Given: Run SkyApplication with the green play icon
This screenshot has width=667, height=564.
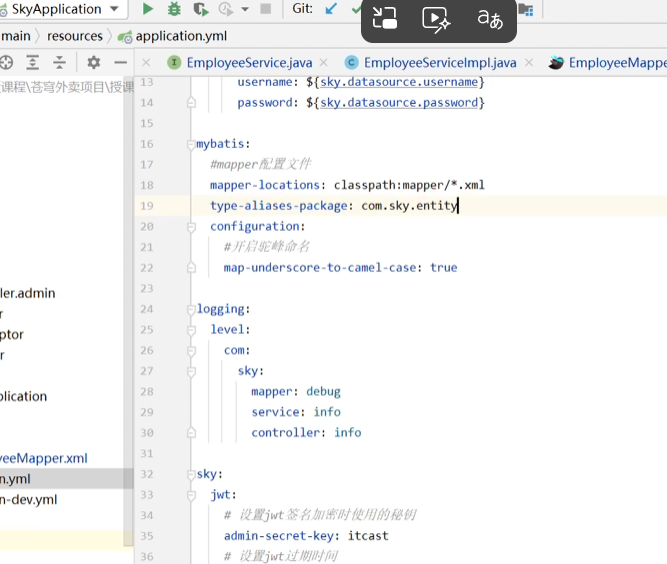Looking at the screenshot, I should point(148,9).
